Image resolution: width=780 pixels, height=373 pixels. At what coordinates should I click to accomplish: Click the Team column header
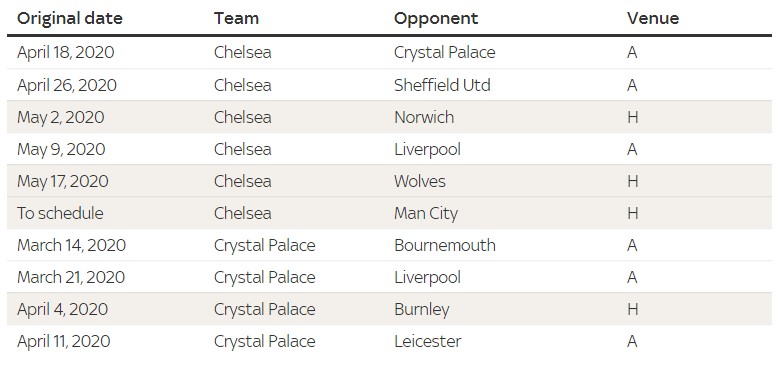[236, 18]
